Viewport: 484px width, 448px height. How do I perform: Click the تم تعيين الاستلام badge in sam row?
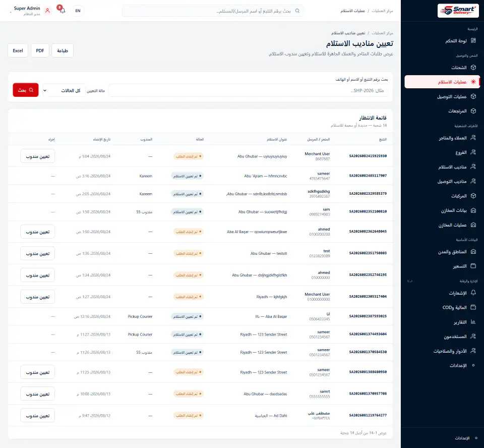pos(188,212)
